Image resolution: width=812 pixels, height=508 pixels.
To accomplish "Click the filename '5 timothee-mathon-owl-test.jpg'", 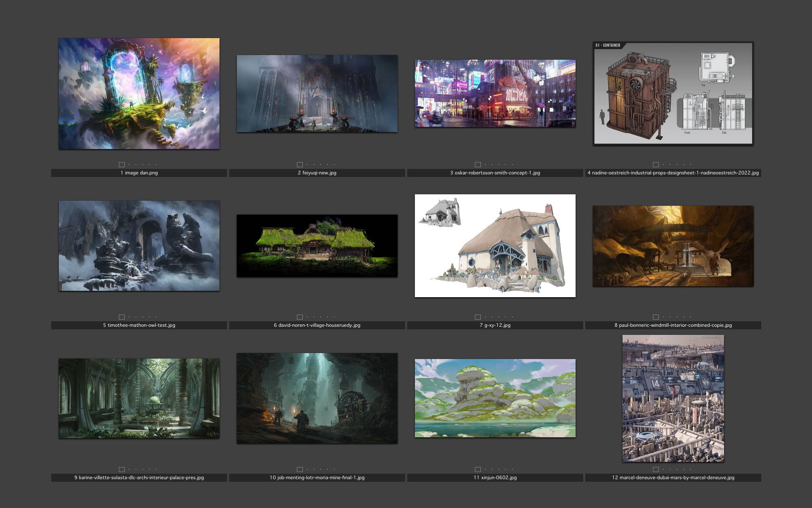I will tap(139, 325).
